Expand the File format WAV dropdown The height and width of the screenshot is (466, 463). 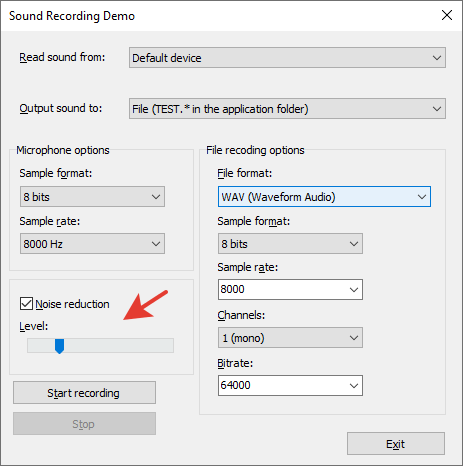[x=324, y=197]
